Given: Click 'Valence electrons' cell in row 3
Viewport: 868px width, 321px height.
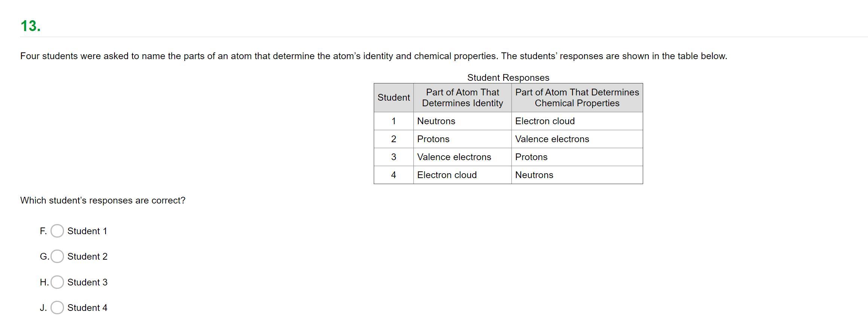Looking at the screenshot, I should pos(454,157).
